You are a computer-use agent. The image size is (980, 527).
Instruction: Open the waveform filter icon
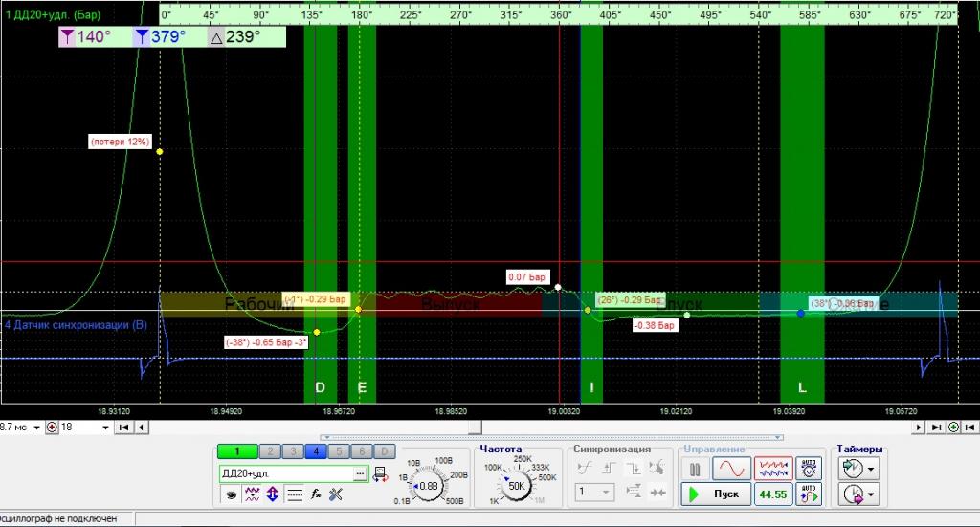252,494
